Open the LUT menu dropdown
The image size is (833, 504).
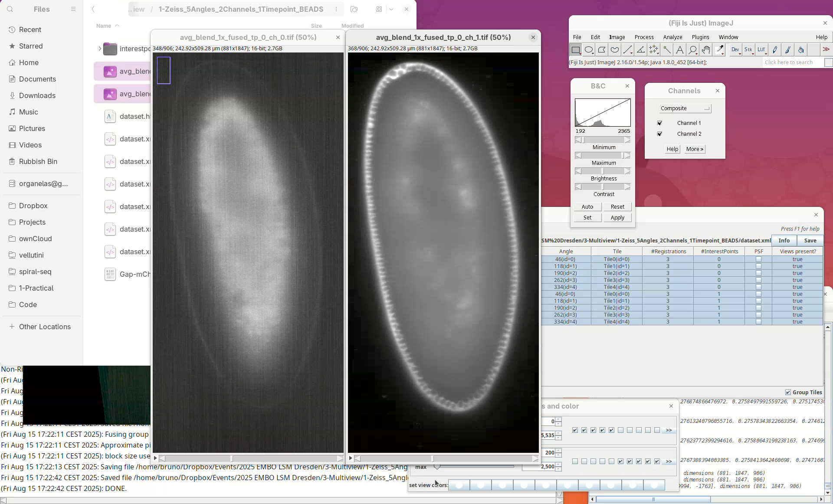click(x=761, y=50)
